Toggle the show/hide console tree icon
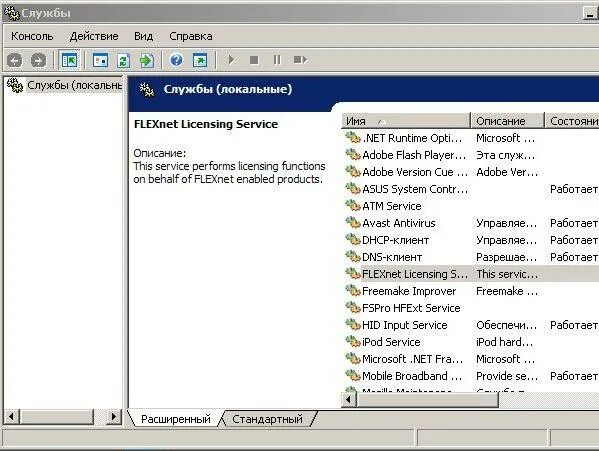This screenshot has width=599, height=451. click(70, 60)
